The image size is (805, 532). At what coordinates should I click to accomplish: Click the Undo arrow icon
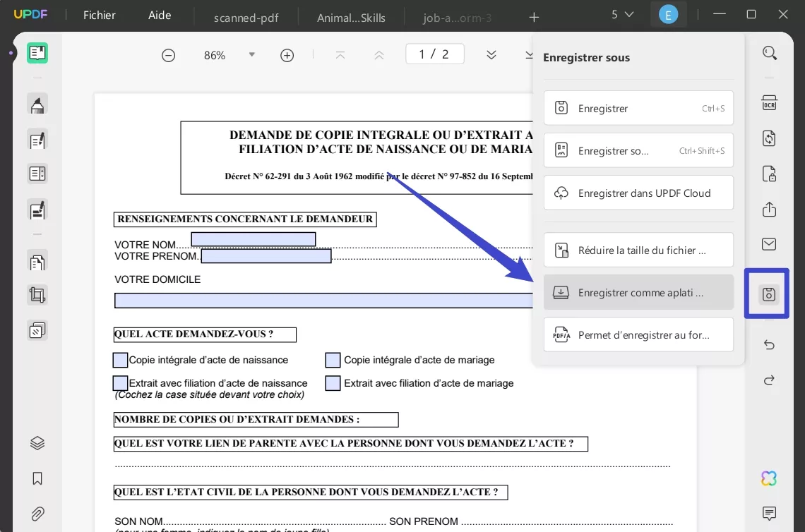point(768,345)
